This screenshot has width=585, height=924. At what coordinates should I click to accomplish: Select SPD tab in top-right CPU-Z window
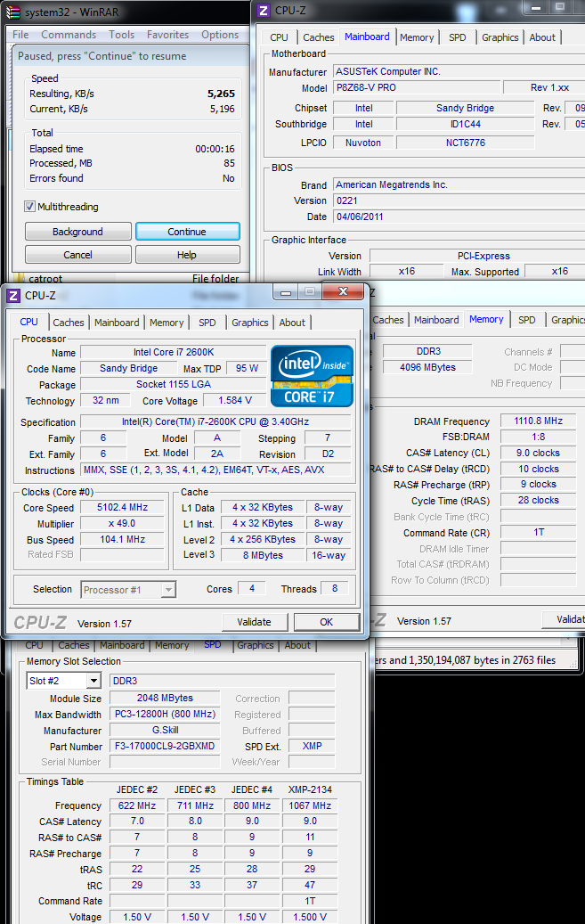tap(457, 37)
